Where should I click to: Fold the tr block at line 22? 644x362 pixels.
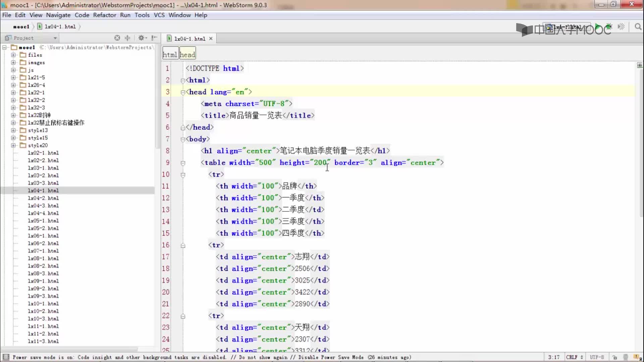click(x=183, y=316)
